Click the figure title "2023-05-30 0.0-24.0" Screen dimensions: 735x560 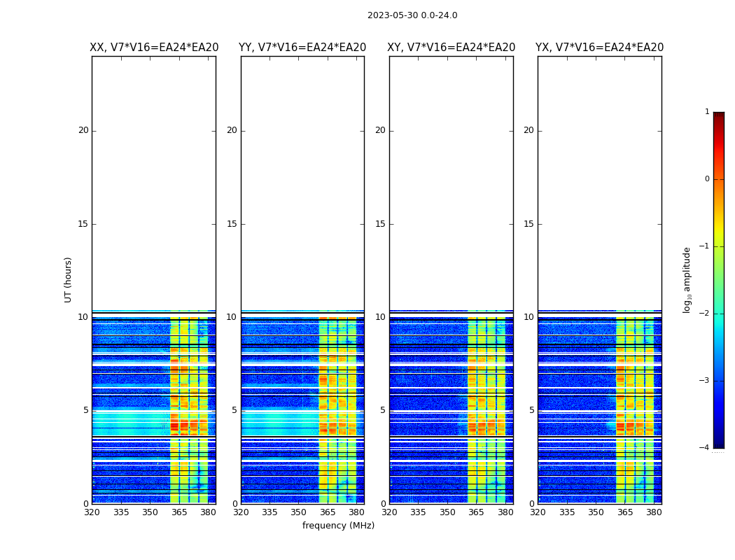412,15
